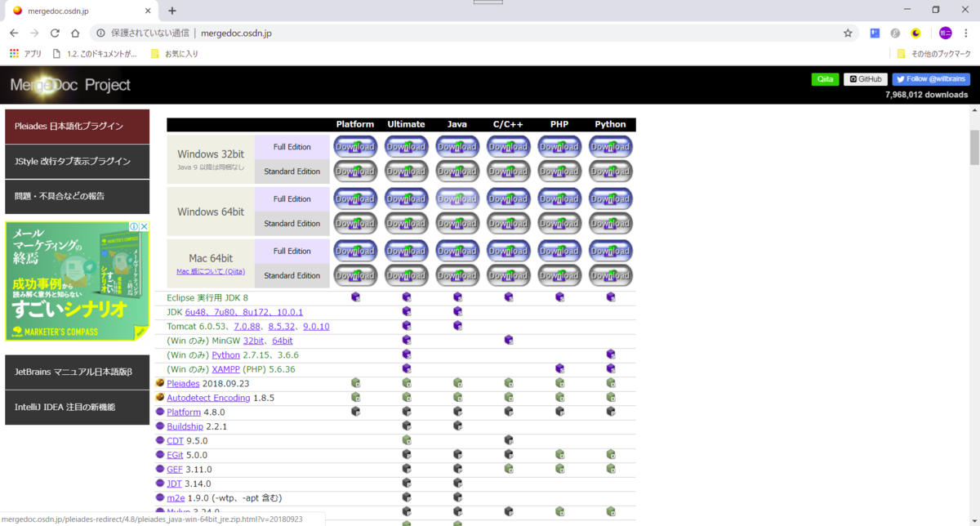Click the yellow お気に入り bookmark folder icon
The image size is (980, 526).
(x=154, y=52)
